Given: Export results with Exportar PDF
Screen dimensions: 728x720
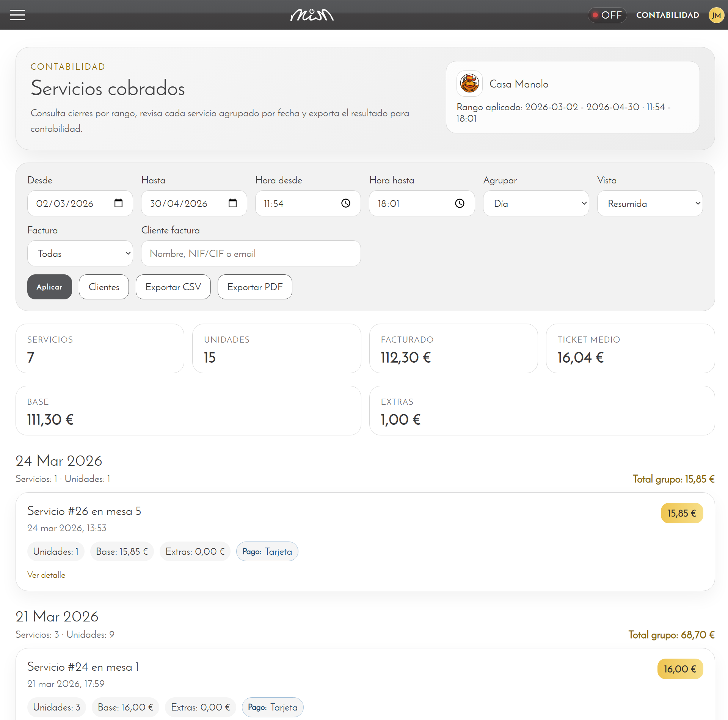Looking at the screenshot, I should (255, 287).
